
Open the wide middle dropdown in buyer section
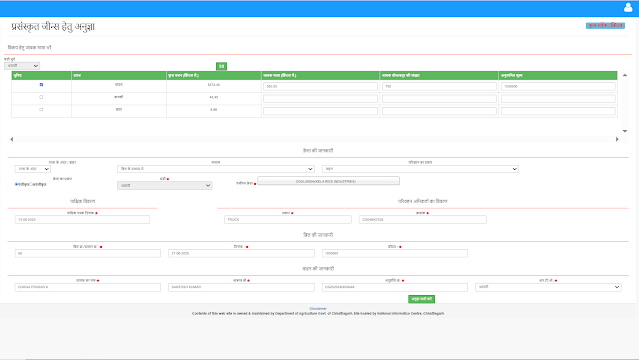coord(216,169)
